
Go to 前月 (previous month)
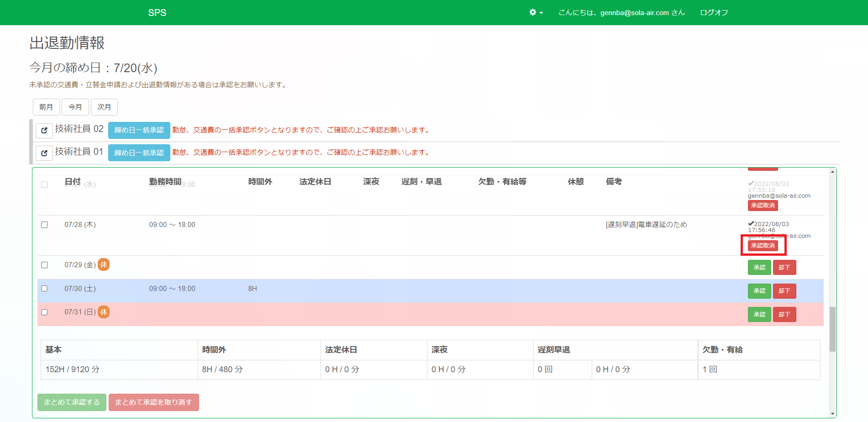(46, 107)
